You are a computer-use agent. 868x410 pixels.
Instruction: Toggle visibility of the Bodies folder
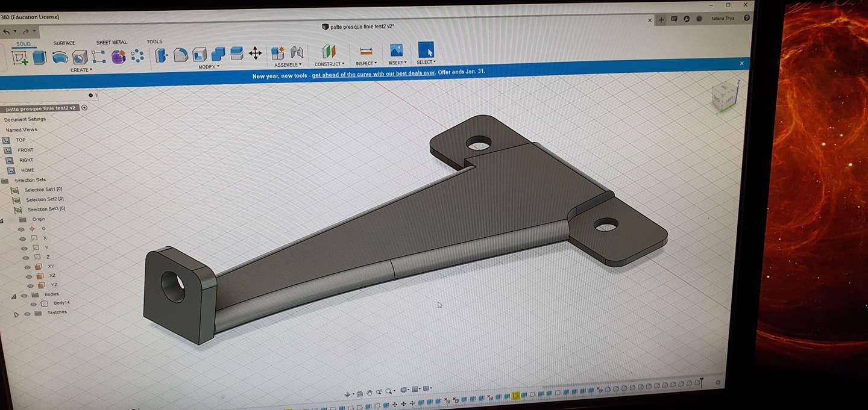click(24, 296)
